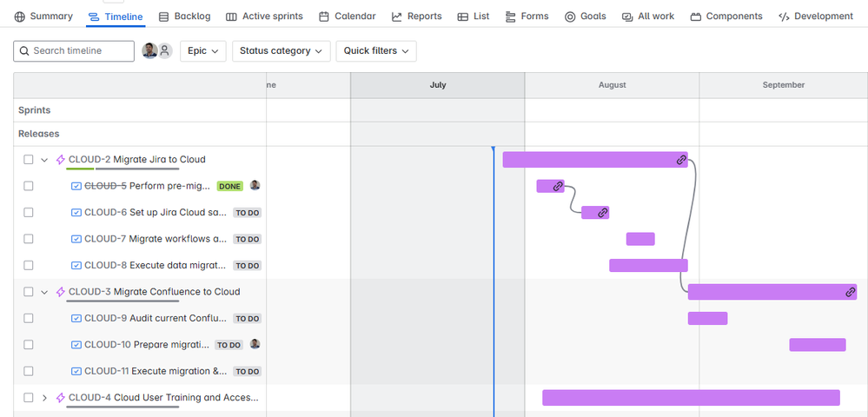Click the CLOUD-10 task type icon
The height and width of the screenshot is (417, 868).
pyautogui.click(x=76, y=344)
